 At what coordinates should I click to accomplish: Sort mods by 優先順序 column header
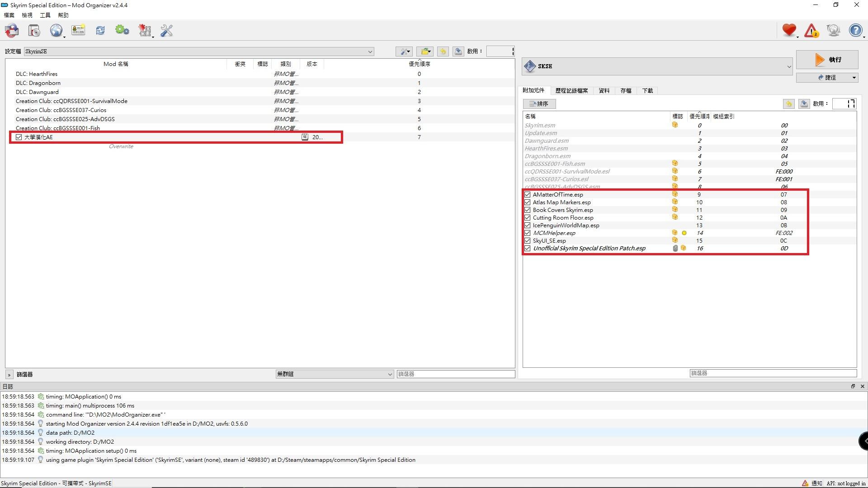click(x=419, y=64)
